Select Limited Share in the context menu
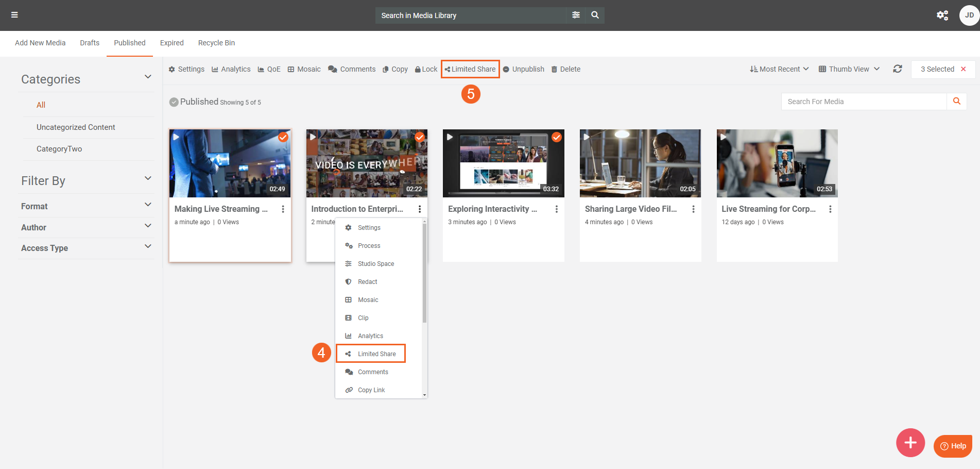Image resolution: width=980 pixels, height=469 pixels. (376, 354)
